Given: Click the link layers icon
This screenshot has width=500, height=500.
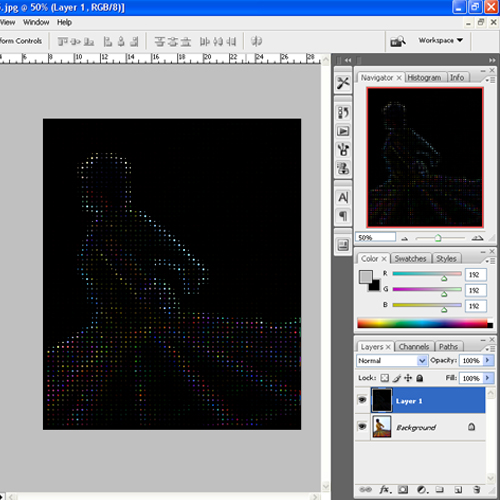Looking at the screenshot, I should click(366, 489).
